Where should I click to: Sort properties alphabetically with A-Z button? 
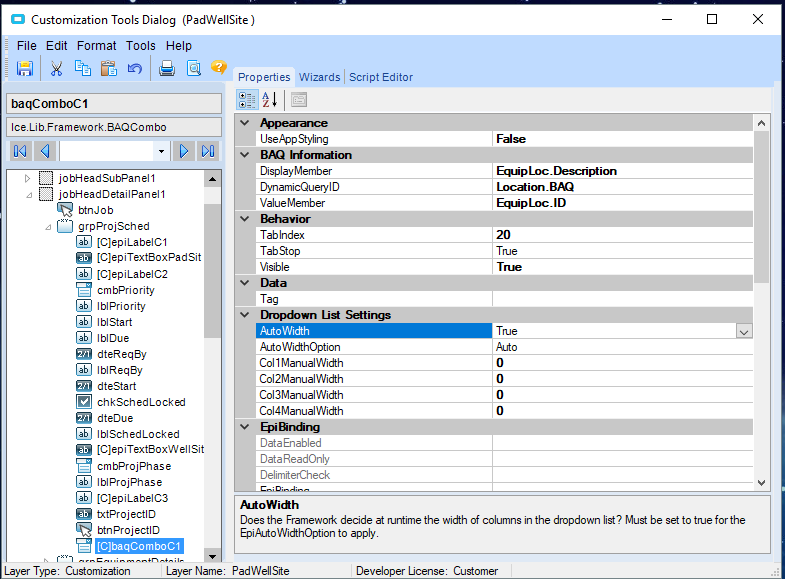(270, 99)
